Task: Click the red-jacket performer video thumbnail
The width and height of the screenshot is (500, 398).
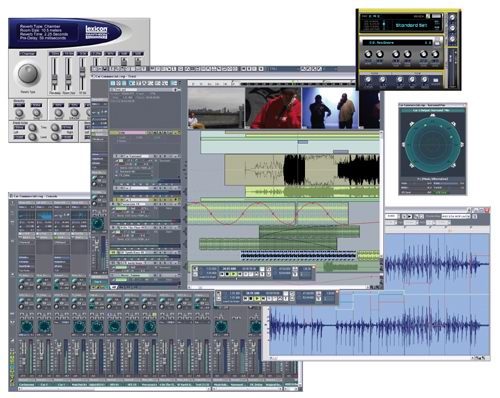Action: (273, 108)
